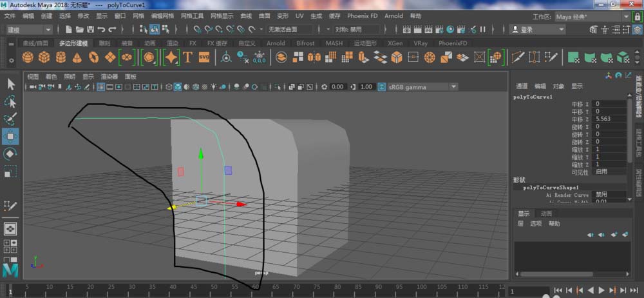Choose the Select tool arrow
The image size is (644, 298).
tap(11, 84)
